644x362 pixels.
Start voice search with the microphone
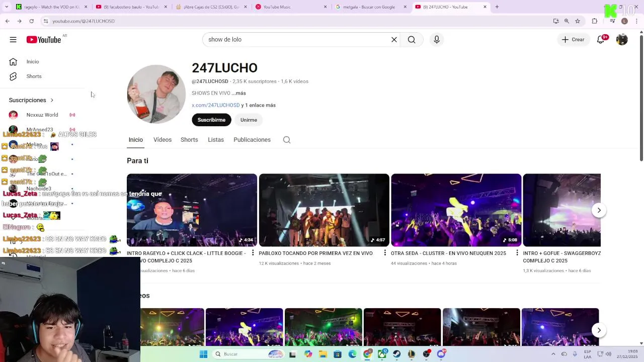436,40
